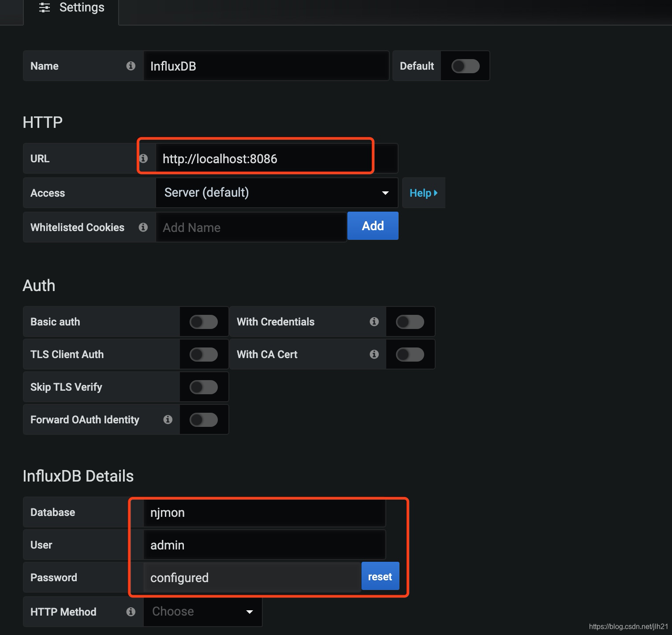
Task: Click Forward OAuth Identity info icon
Action: tap(168, 419)
